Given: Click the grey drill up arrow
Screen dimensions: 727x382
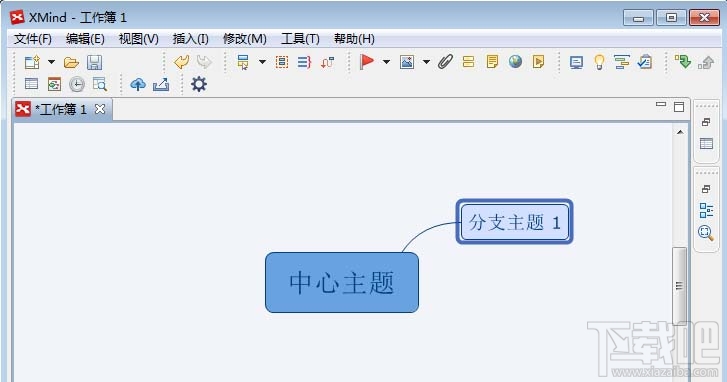Looking at the screenshot, I should 706,62.
